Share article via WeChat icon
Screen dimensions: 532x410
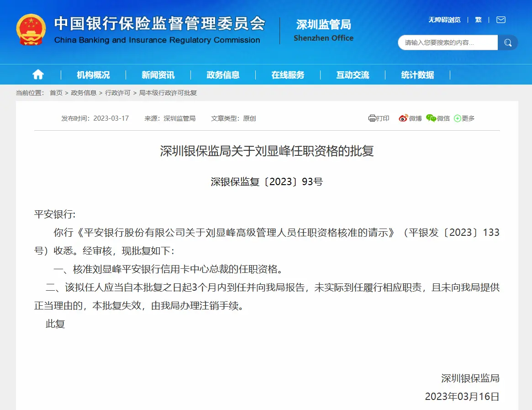point(431,118)
